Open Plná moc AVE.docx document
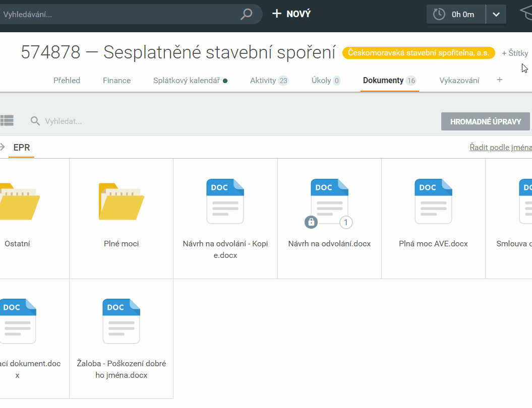 coord(433,201)
